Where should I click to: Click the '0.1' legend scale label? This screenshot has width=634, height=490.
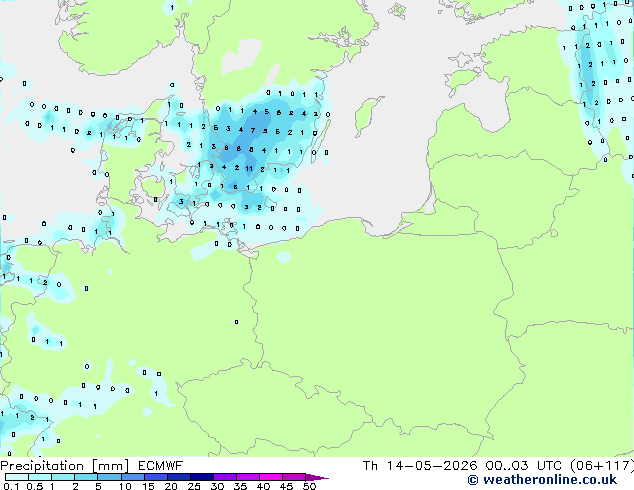pyautogui.click(x=11, y=486)
